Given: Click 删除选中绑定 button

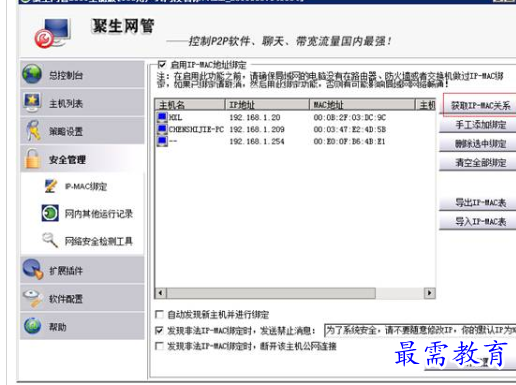Looking at the screenshot, I should coord(478,144).
